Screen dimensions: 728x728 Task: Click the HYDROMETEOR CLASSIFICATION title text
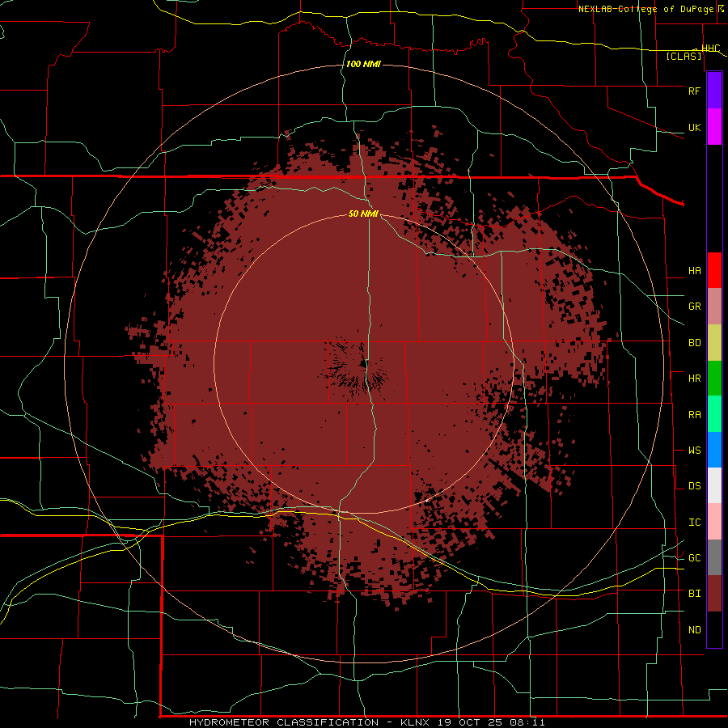pyautogui.click(x=284, y=722)
